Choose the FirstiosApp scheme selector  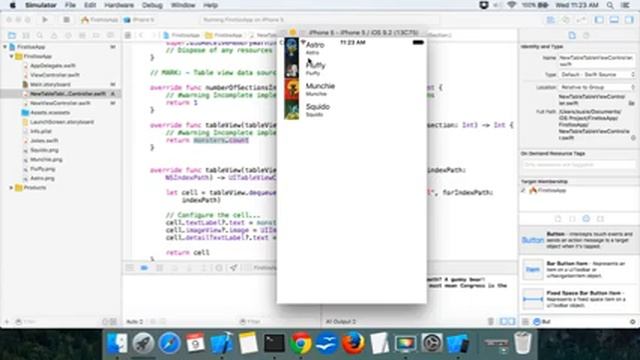click(100, 20)
